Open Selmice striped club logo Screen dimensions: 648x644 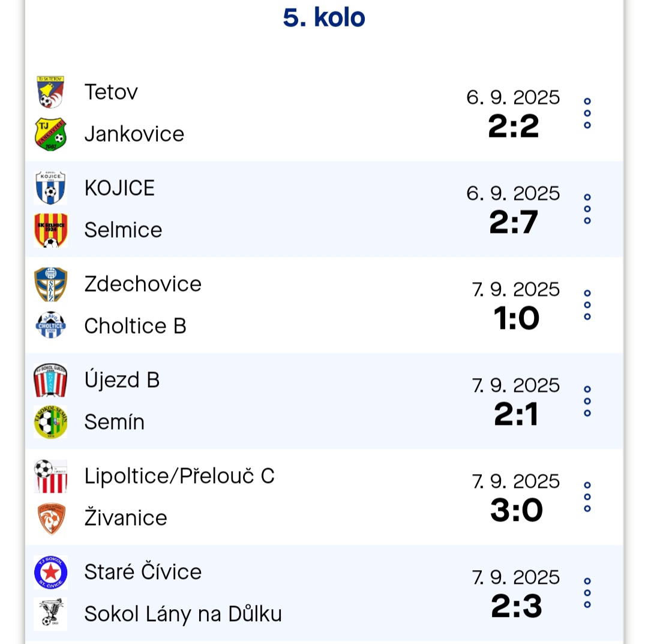pos(50,230)
